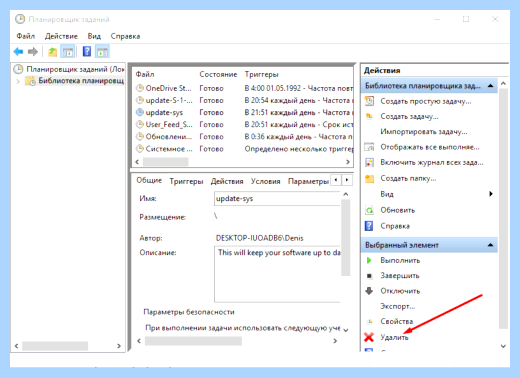The image size is (520, 378).
Task: Click Экспорт... action
Action: coord(398,306)
